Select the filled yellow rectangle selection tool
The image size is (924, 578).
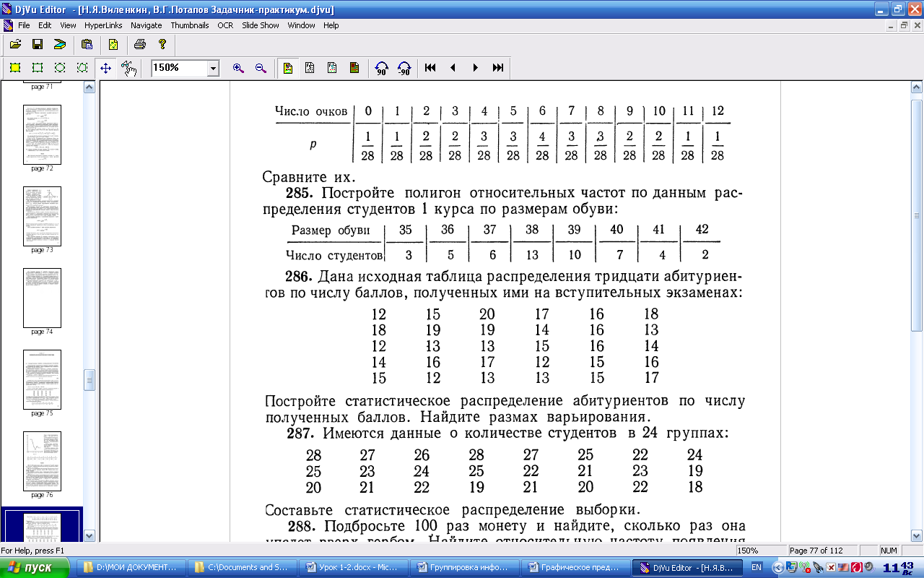tap(14, 68)
